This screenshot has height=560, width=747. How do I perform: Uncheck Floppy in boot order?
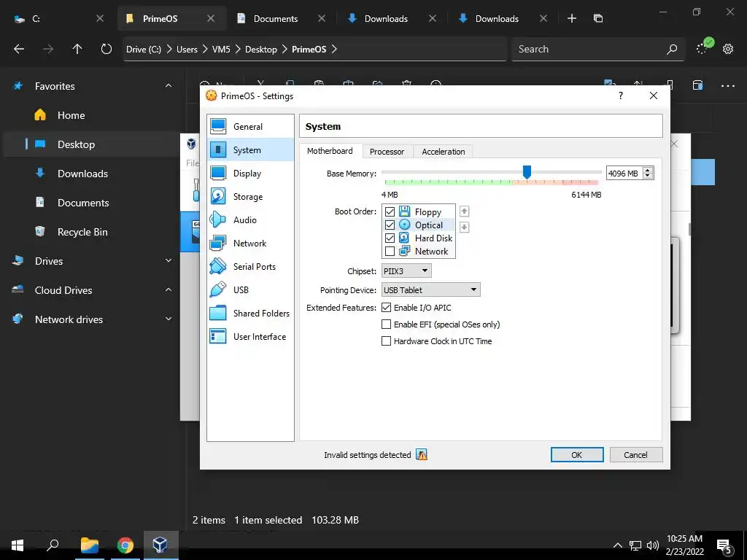click(390, 211)
